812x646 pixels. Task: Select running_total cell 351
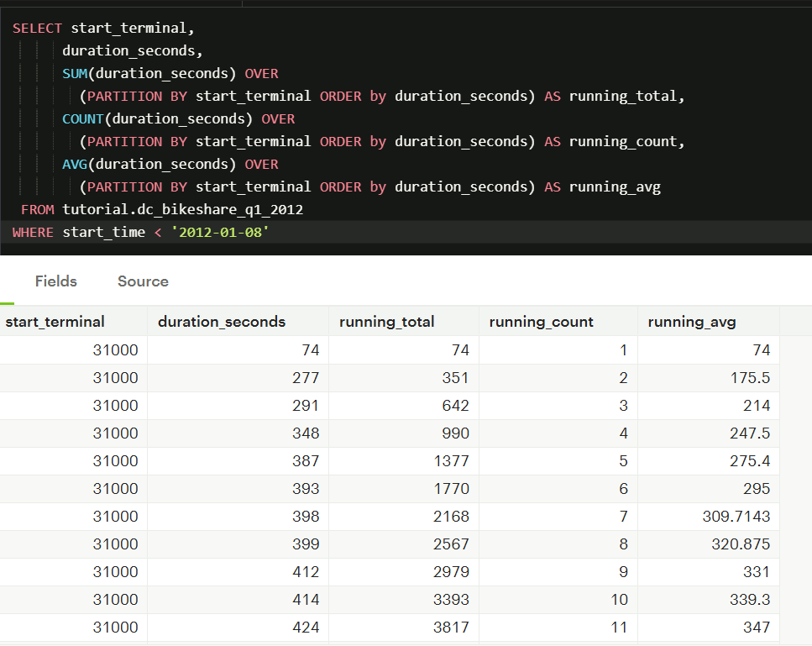404,378
